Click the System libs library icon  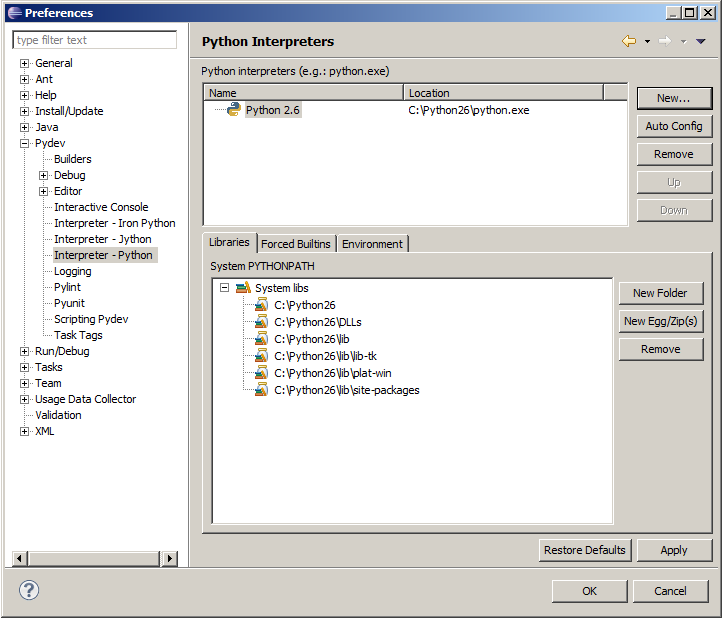[243, 288]
